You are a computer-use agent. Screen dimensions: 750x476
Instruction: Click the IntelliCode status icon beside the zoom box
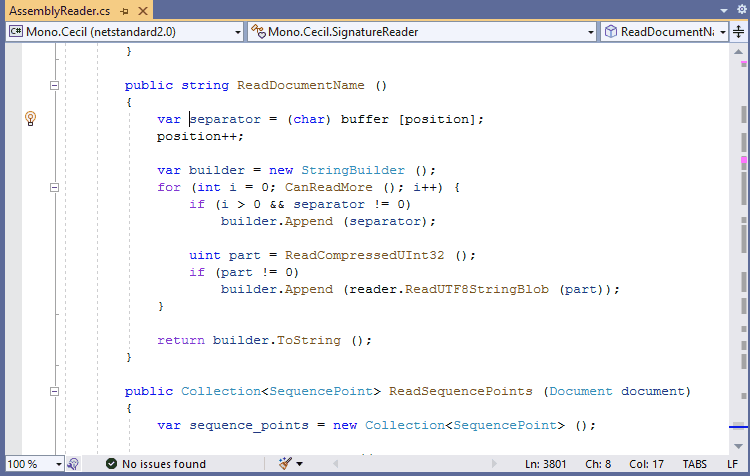(73, 464)
